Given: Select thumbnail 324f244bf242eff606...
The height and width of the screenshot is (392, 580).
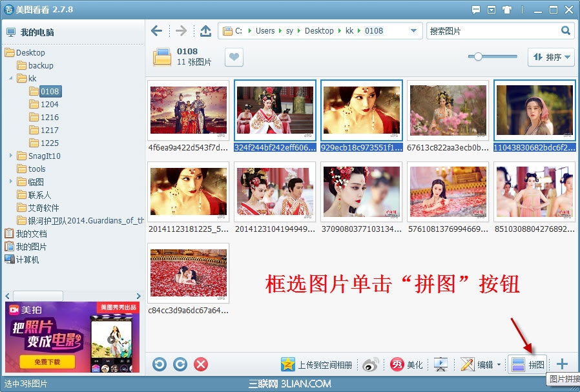Looking at the screenshot, I should (275, 110).
